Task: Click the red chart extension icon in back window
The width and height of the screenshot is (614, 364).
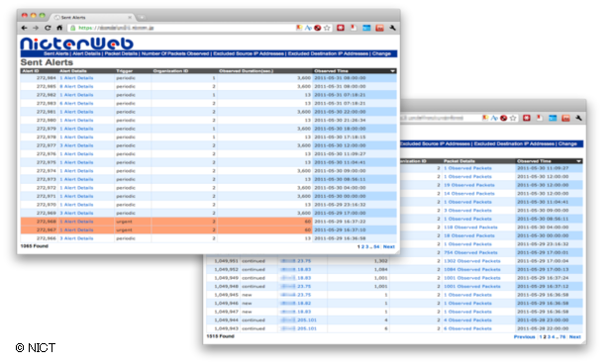Action: (565, 118)
